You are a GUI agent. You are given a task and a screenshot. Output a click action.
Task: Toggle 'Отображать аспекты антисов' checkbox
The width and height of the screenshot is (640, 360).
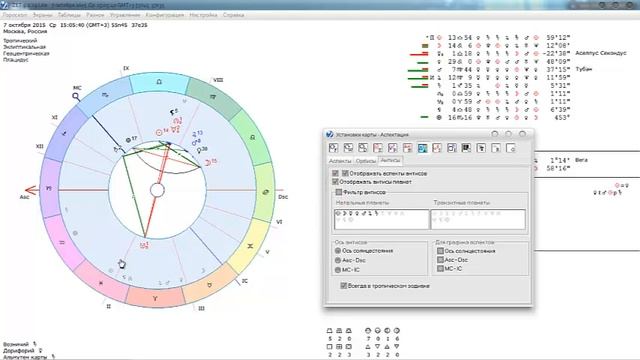[x=345, y=173]
